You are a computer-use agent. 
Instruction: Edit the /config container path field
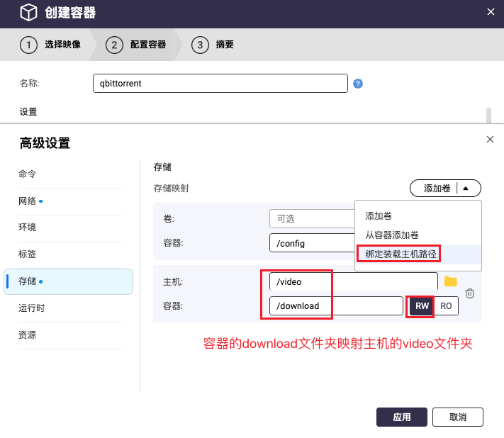[x=312, y=243]
